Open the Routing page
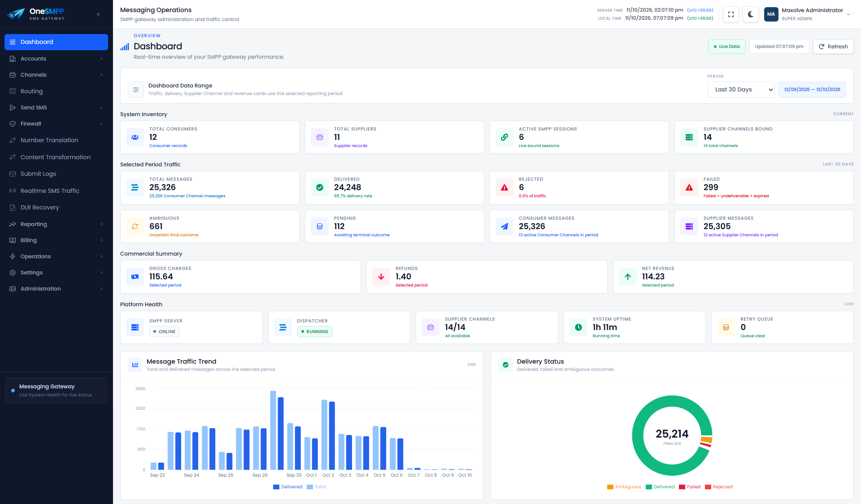This screenshot has width=861, height=504. 56,91
